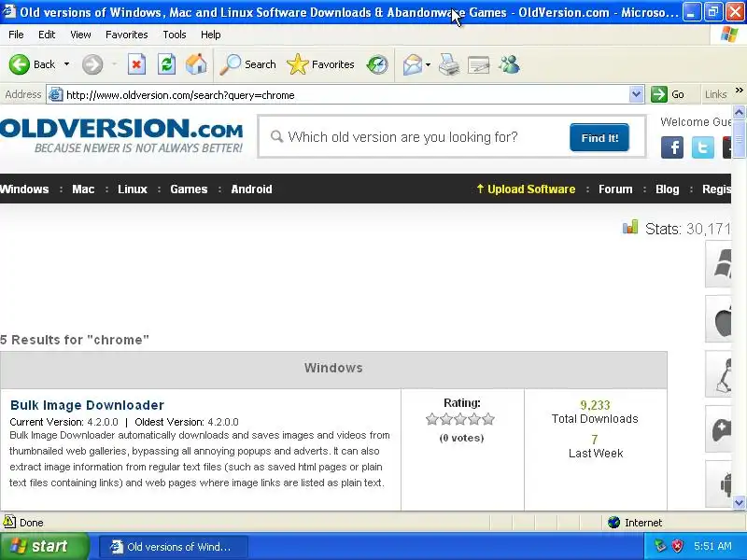Open the Forum navigation link
Viewport: 747px width, 560px height.
point(615,189)
